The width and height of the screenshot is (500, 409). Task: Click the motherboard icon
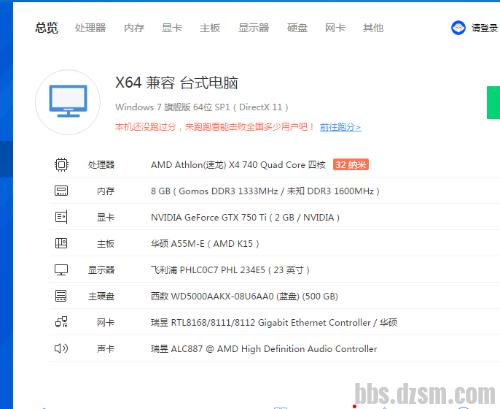pos(61,243)
